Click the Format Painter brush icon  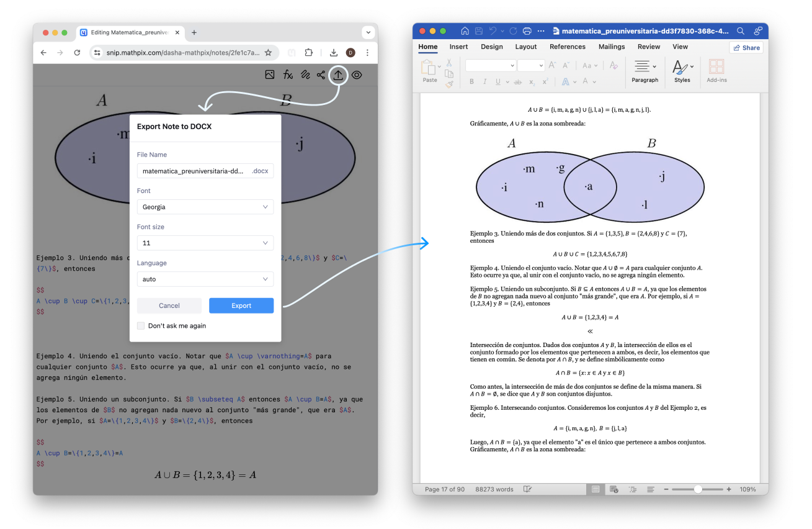pos(448,84)
